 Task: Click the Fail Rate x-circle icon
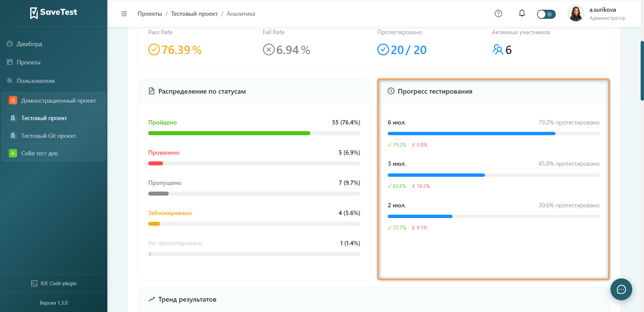(269, 50)
